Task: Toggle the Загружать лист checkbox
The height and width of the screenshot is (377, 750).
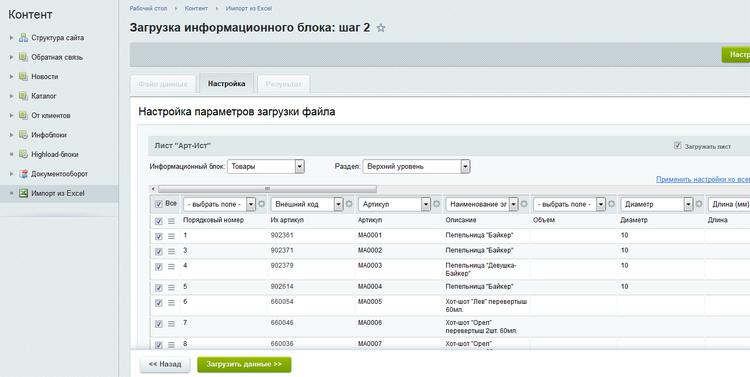Action: (677, 145)
